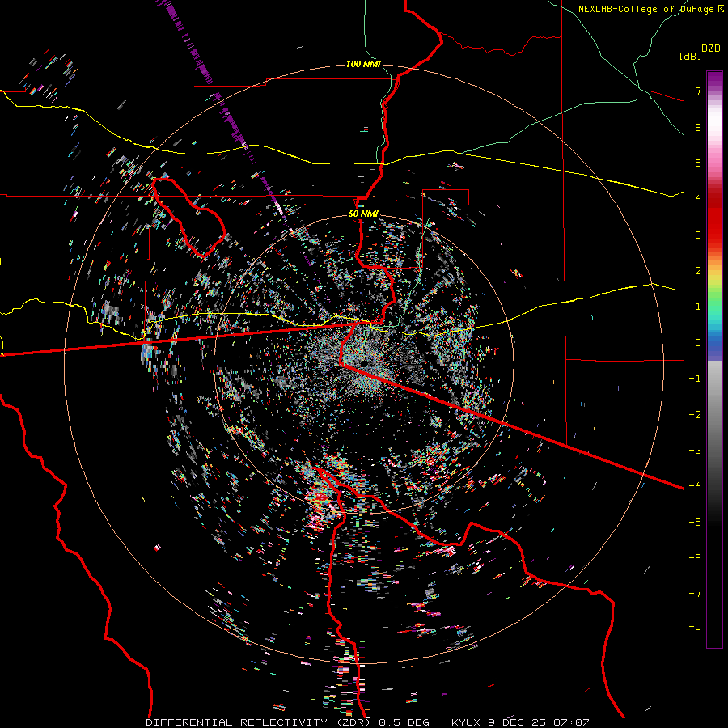Click the -2 value on the legend scale
This screenshot has height=728, width=728.
pos(695,414)
